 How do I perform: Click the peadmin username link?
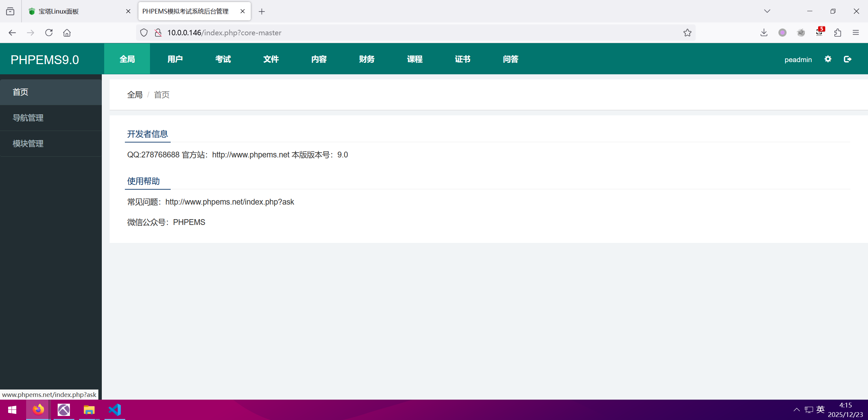click(798, 59)
